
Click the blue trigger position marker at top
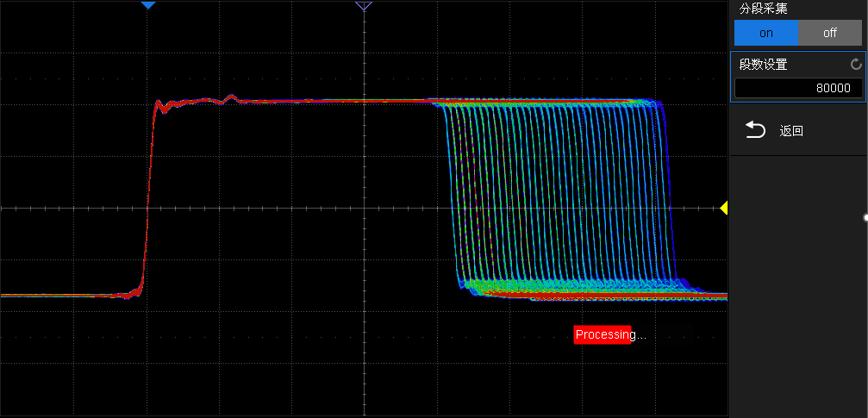[x=148, y=5]
